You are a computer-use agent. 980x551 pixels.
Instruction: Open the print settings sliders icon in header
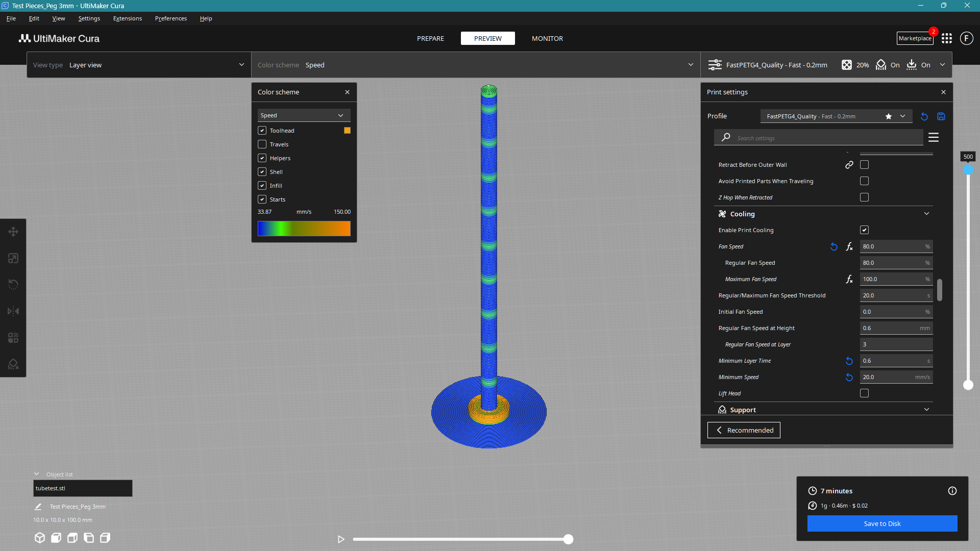click(715, 65)
